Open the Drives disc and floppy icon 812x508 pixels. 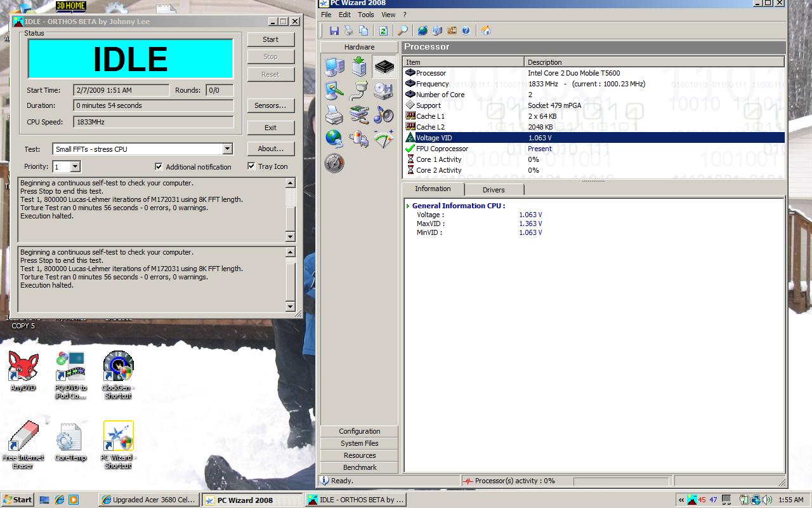(384, 91)
